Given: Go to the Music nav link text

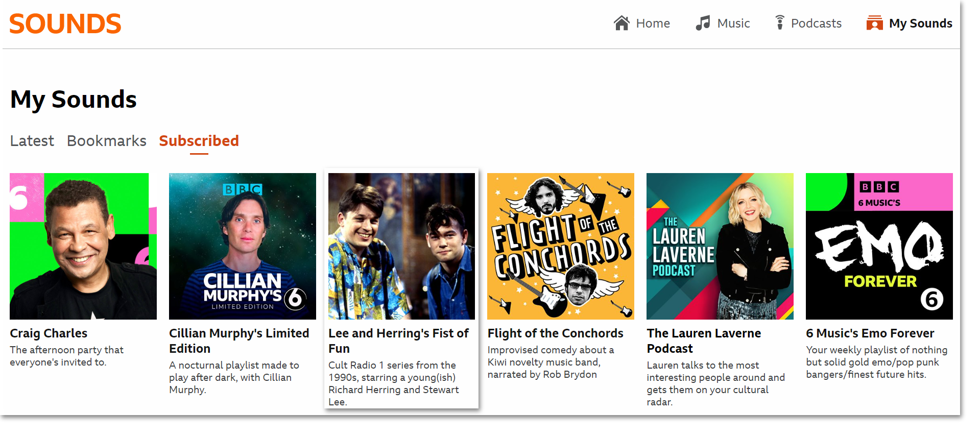Looking at the screenshot, I should (x=733, y=23).
